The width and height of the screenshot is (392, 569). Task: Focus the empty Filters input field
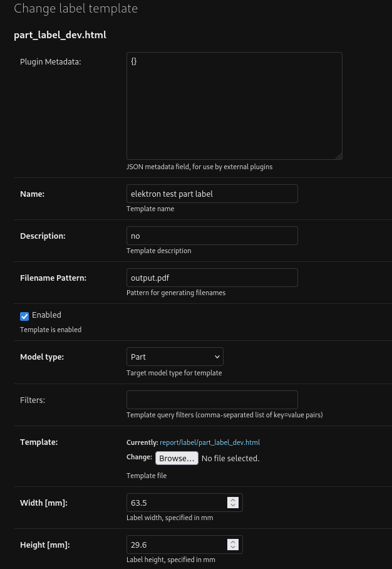point(212,399)
